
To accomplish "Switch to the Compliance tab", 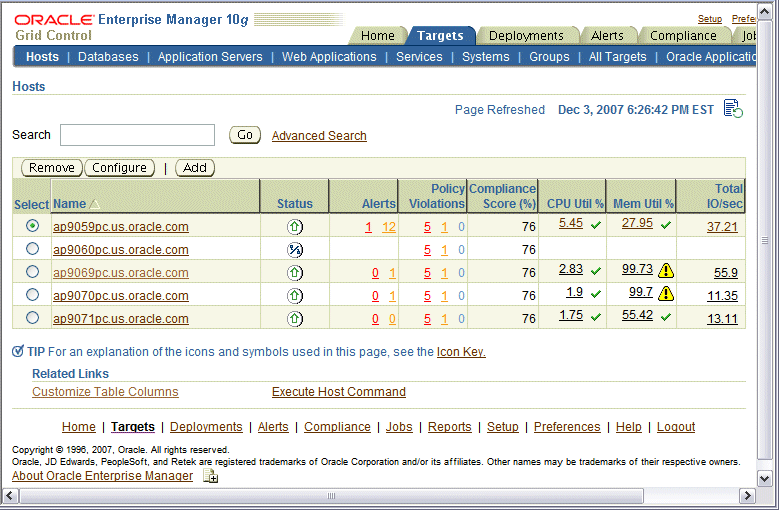I will point(683,36).
